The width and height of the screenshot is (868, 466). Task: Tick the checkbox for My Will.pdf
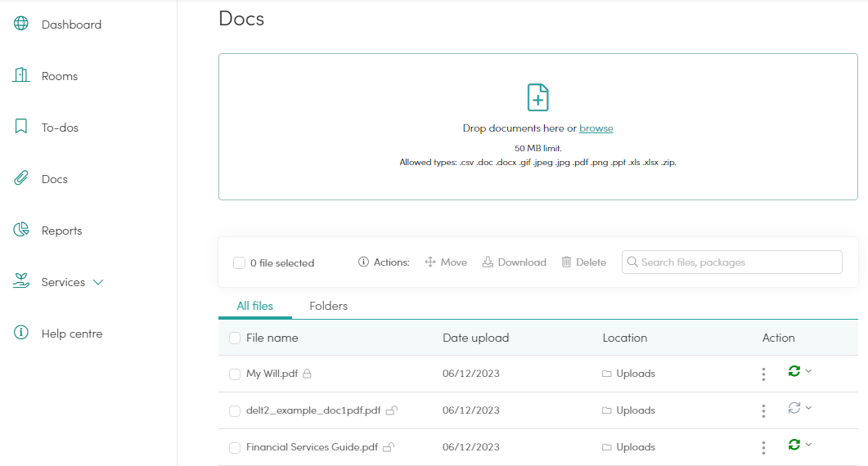[x=235, y=374]
